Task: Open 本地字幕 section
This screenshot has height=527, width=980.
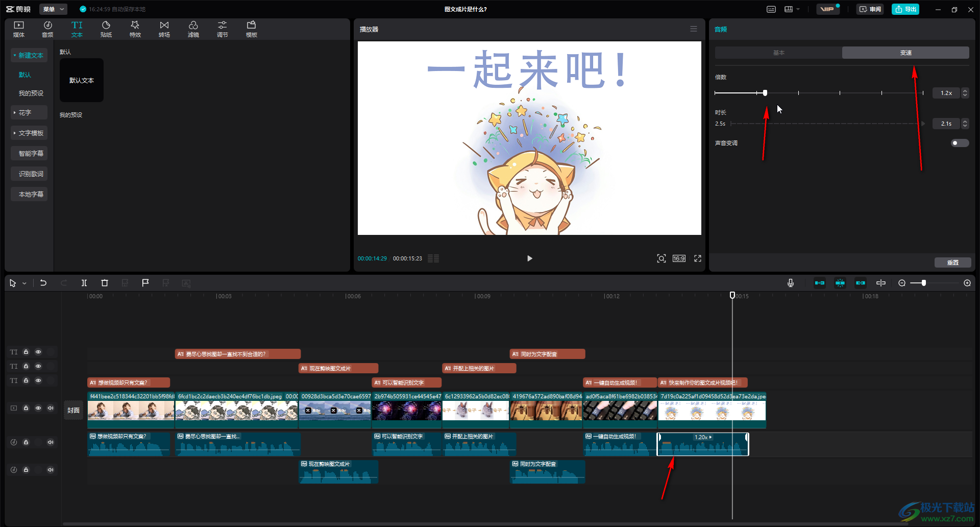Action: [x=29, y=194]
